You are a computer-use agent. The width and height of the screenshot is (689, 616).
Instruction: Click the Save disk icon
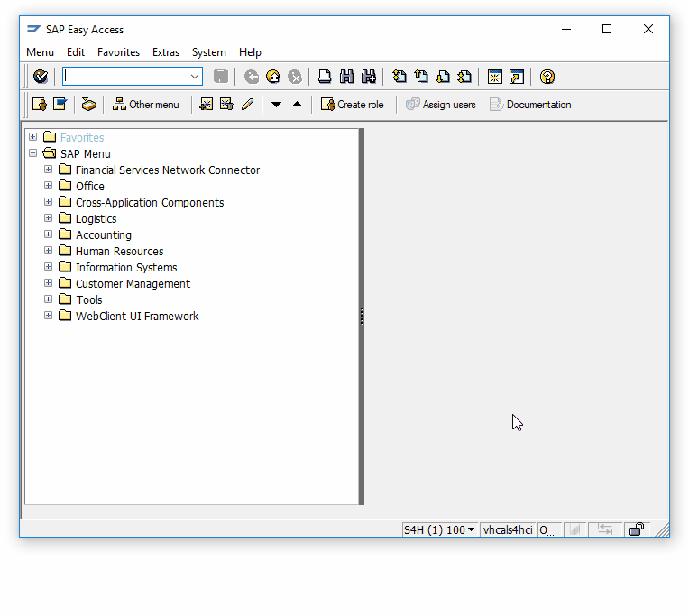(221, 77)
